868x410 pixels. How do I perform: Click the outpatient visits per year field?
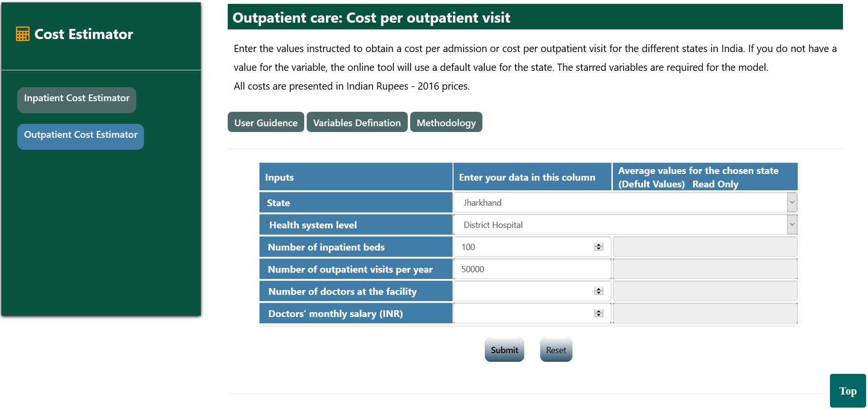532,269
